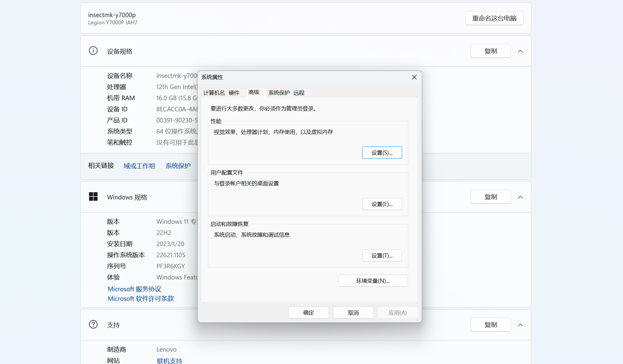
Task: Click the 性能 group label
Action: (216, 121)
